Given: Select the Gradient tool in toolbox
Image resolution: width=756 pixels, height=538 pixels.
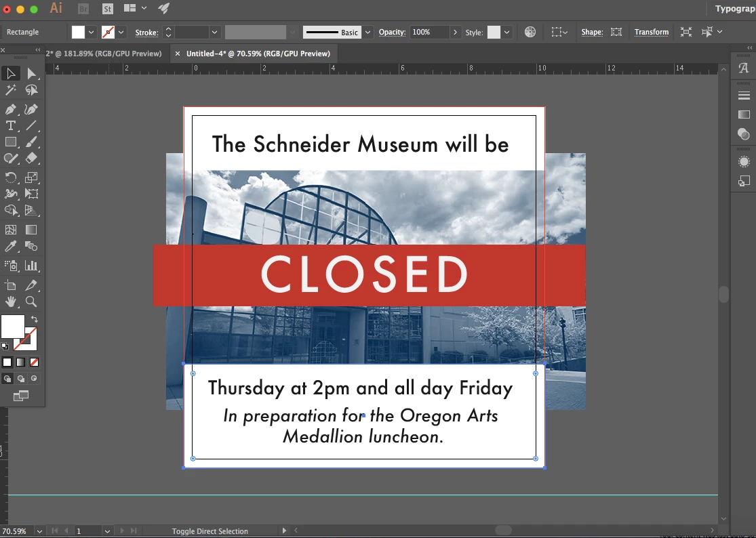Looking at the screenshot, I should point(31,230).
